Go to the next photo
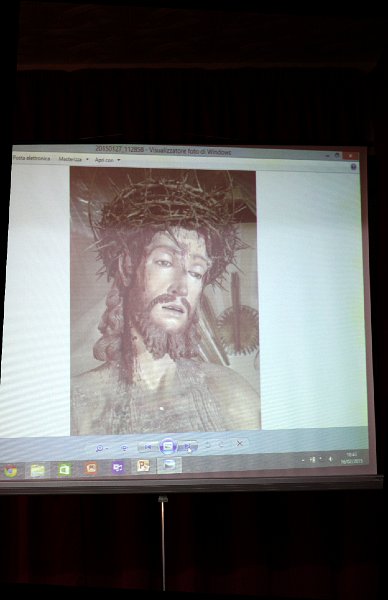The image size is (388, 600). click(188, 446)
